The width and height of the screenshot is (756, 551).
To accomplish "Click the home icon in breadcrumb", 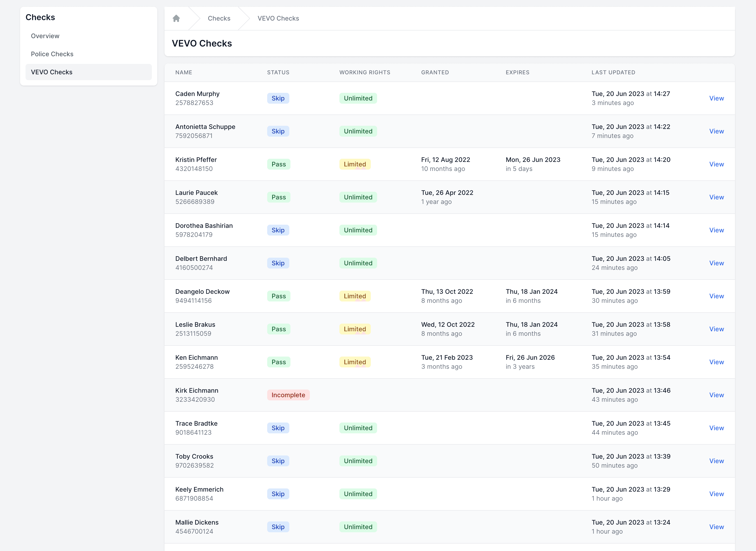I will tap(176, 18).
